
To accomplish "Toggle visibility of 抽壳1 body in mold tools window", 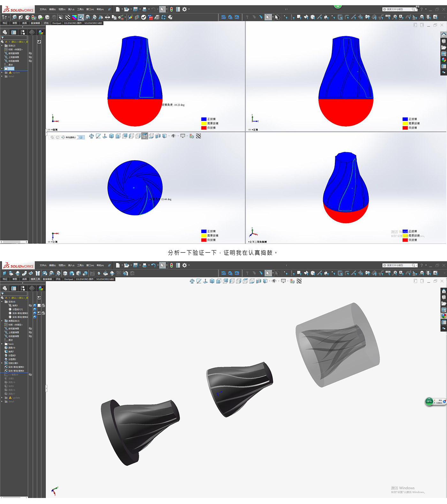I will pyautogui.click(x=30, y=305).
